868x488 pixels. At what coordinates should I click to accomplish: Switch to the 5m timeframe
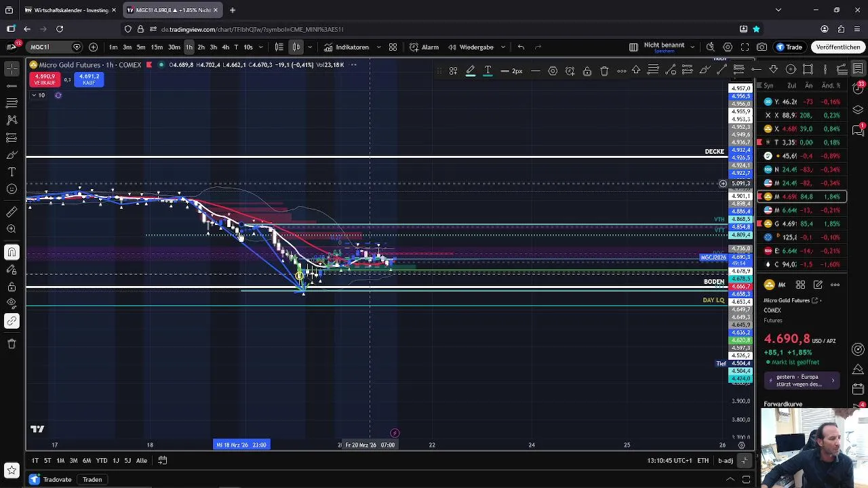point(141,47)
